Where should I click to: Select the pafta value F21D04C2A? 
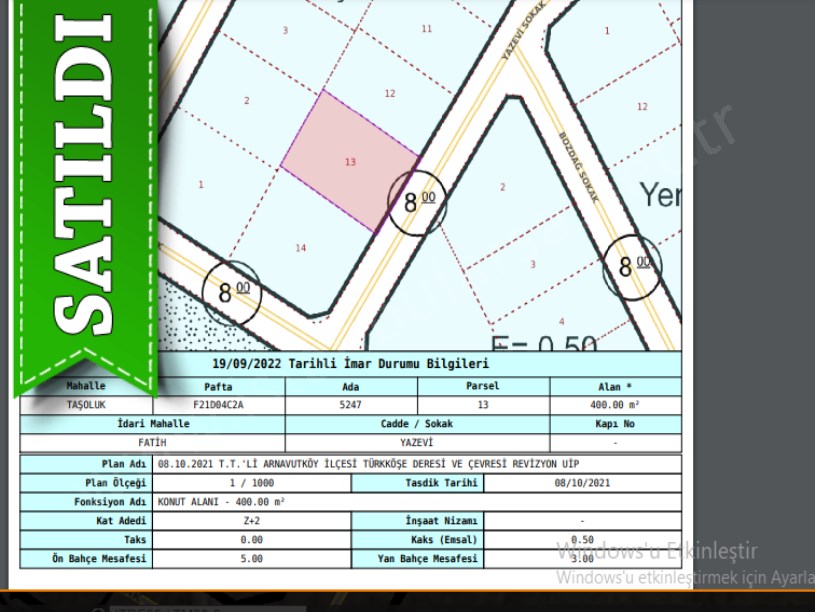(218, 406)
